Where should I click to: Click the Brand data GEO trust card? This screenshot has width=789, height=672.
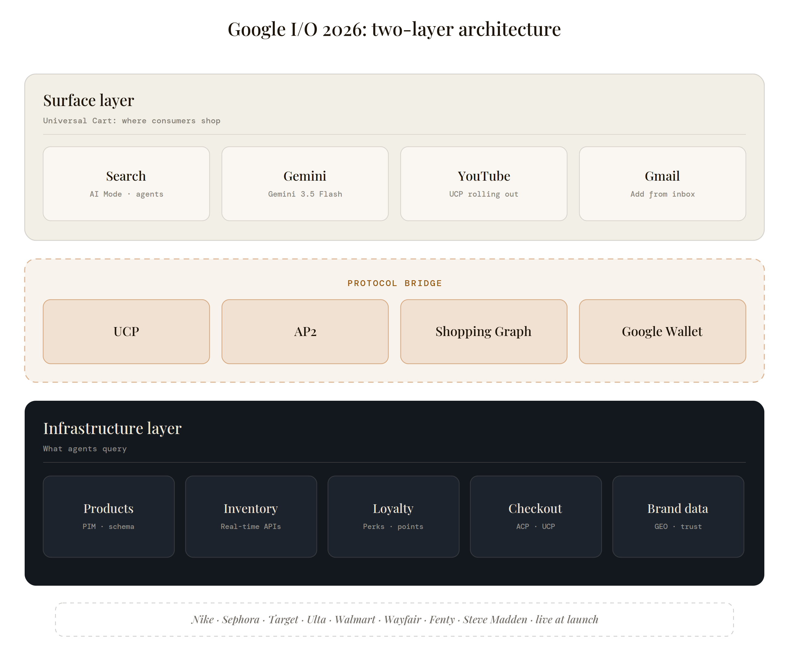[678, 517]
